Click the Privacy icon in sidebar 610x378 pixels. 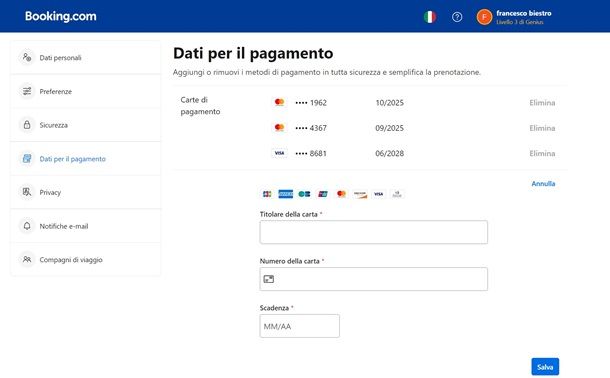[x=27, y=192]
